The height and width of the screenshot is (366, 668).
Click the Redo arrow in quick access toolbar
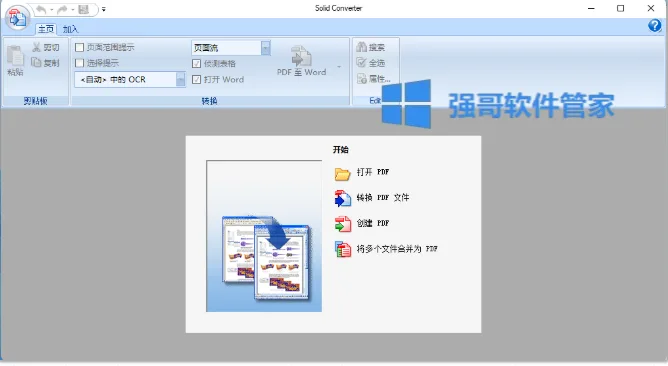(62, 9)
